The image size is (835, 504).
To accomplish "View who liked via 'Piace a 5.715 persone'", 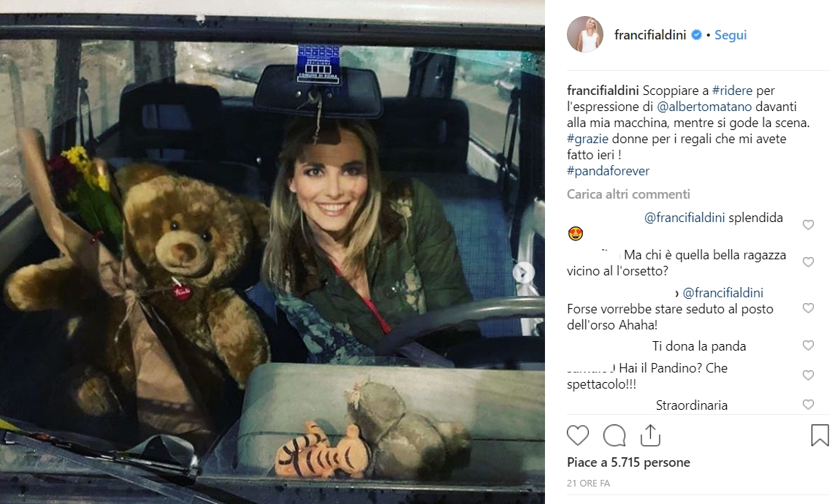I will pyautogui.click(x=628, y=462).
